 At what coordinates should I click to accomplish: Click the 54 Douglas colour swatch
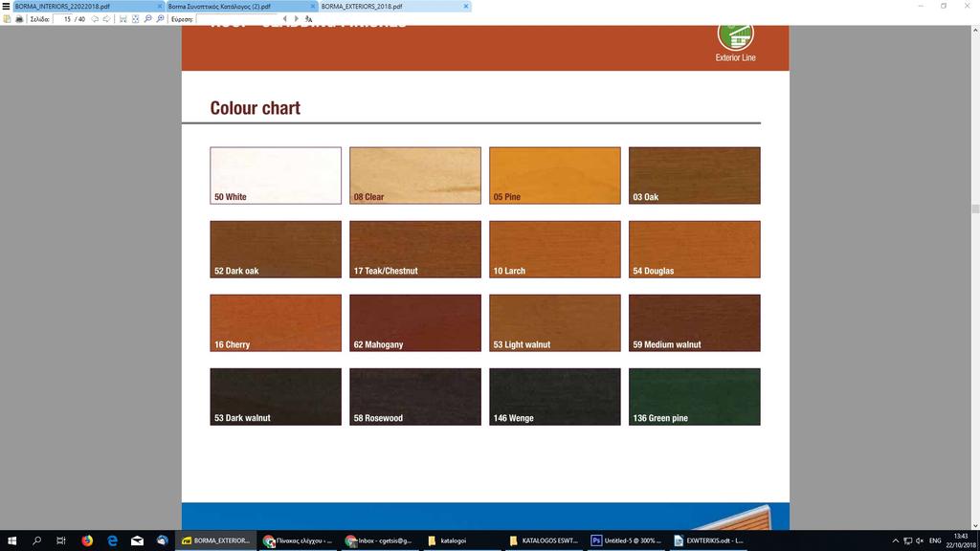click(695, 250)
